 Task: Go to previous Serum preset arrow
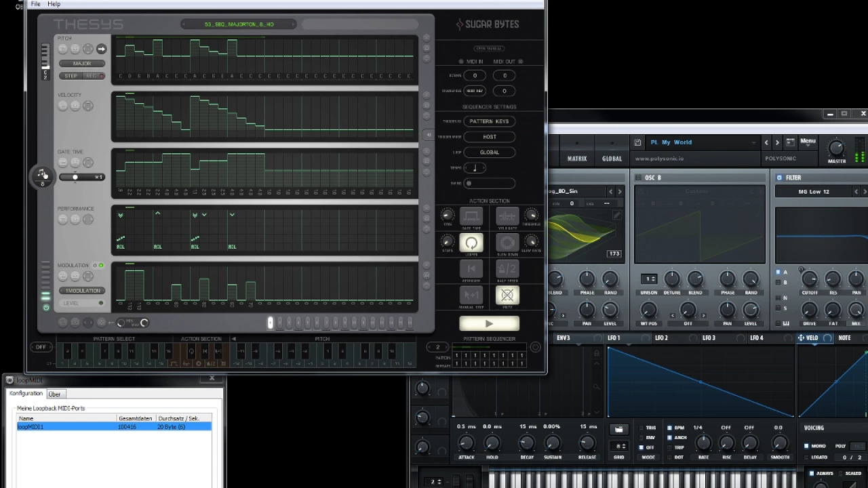[x=766, y=142]
